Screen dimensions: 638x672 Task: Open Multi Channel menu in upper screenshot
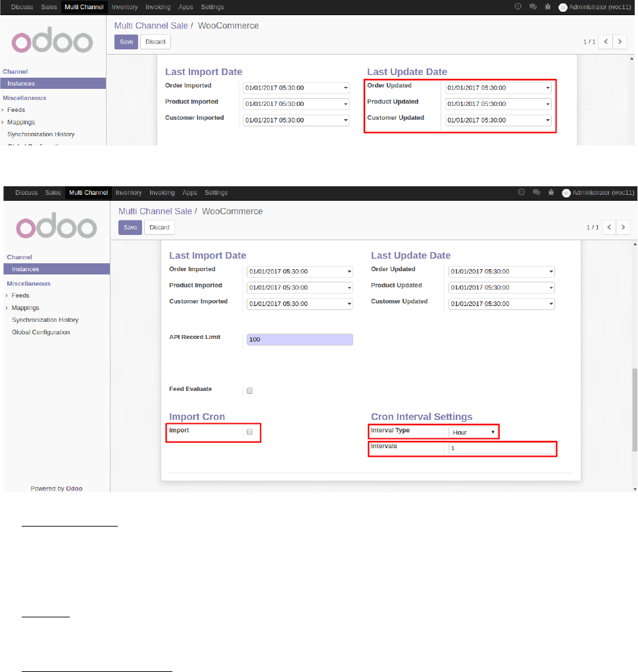click(x=84, y=7)
